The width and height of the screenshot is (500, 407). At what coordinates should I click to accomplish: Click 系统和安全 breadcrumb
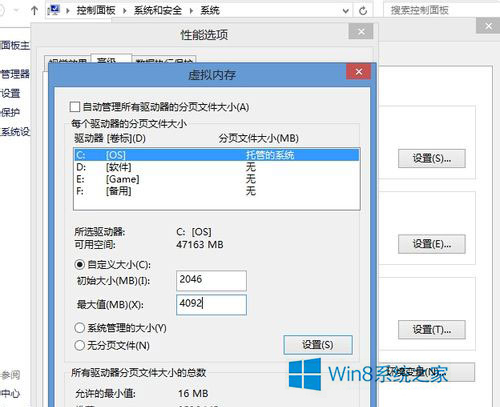(x=158, y=11)
